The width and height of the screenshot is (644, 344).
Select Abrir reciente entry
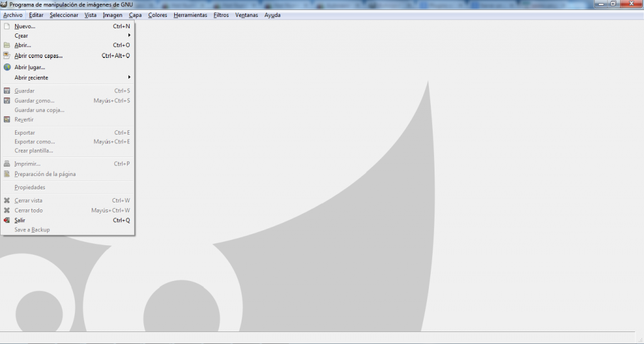click(67, 77)
